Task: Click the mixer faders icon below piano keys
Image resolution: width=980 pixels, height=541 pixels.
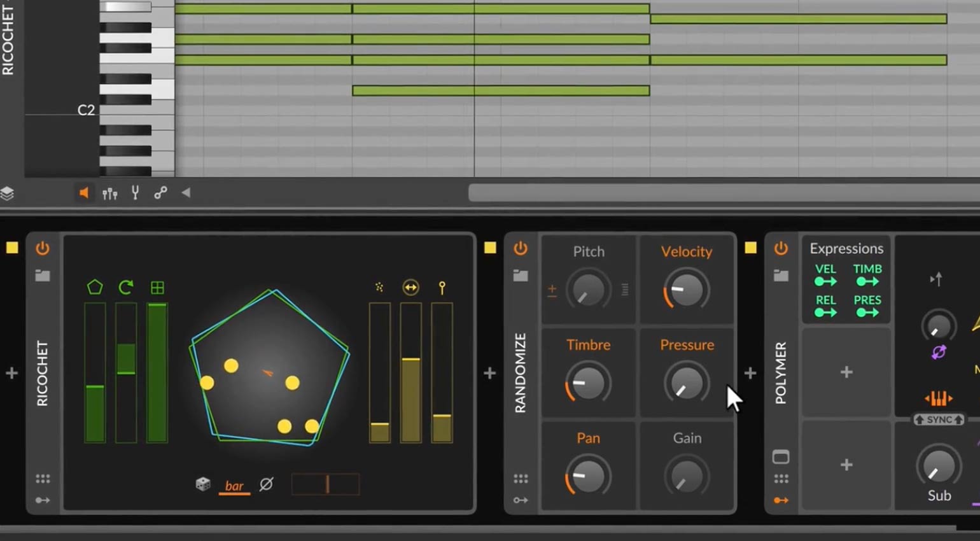Action: point(109,193)
